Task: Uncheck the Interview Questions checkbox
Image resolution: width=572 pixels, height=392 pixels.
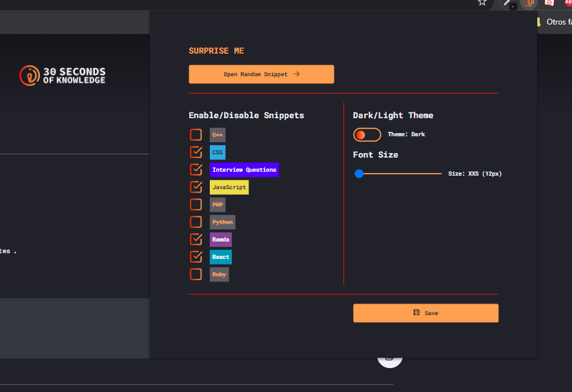Action: tap(196, 170)
